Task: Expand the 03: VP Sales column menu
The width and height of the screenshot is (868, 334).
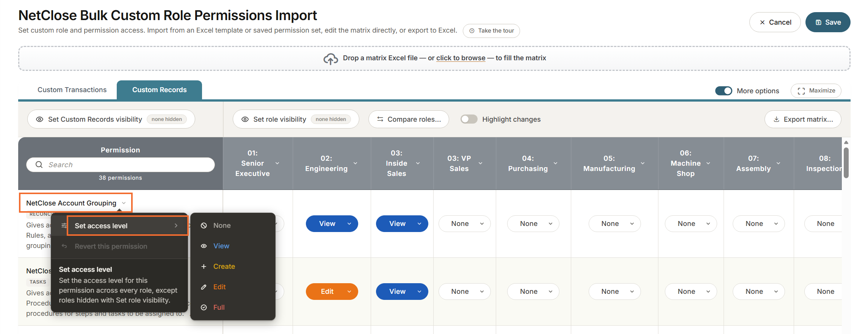Action: click(481, 163)
